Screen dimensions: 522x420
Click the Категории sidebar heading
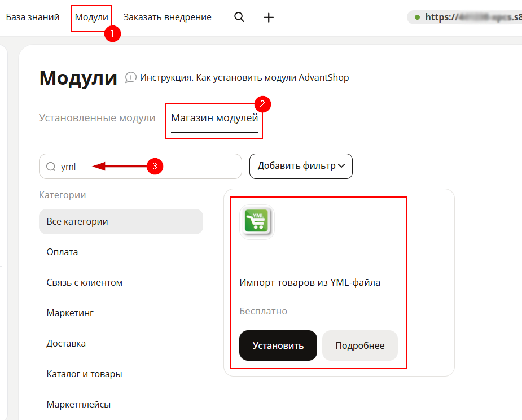pos(62,195)
